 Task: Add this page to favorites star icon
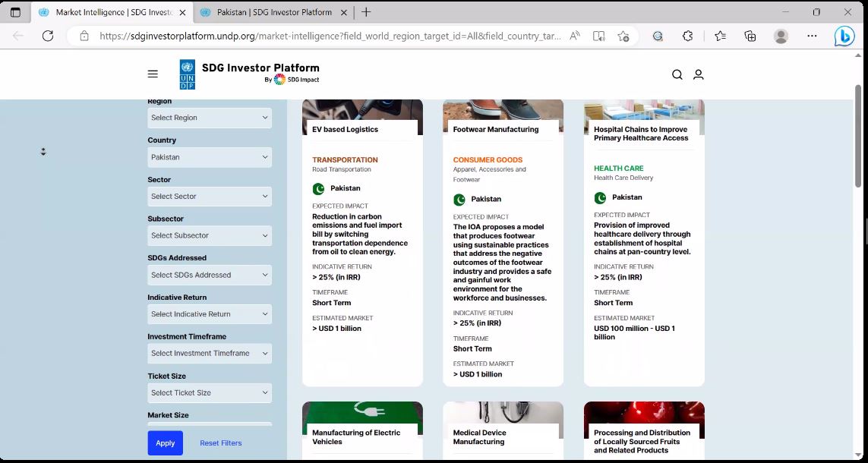point(623,36)
